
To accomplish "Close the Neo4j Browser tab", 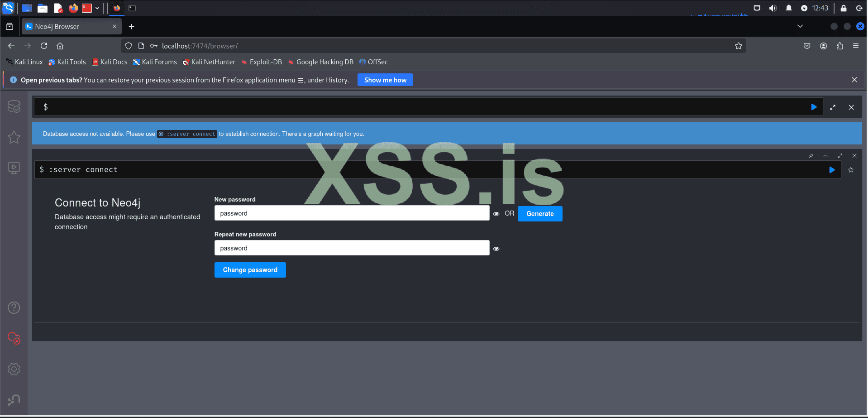I will click(114, 26).
